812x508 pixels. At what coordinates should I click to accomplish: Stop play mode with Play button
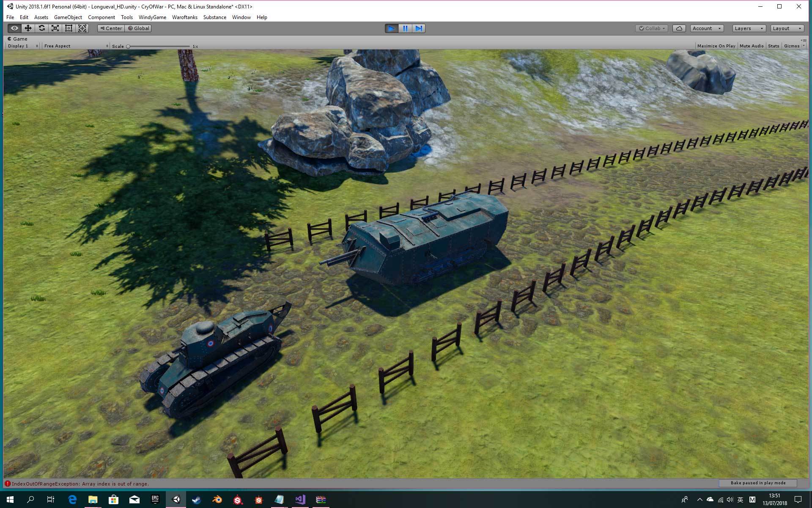coord(392,28)
